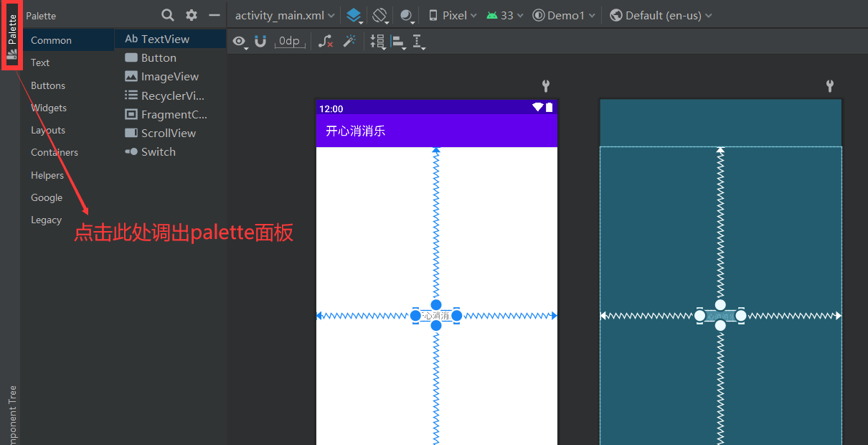Click the purple app title bar 开心消消乐
868x445 pixels.
(x=437, y=131)
